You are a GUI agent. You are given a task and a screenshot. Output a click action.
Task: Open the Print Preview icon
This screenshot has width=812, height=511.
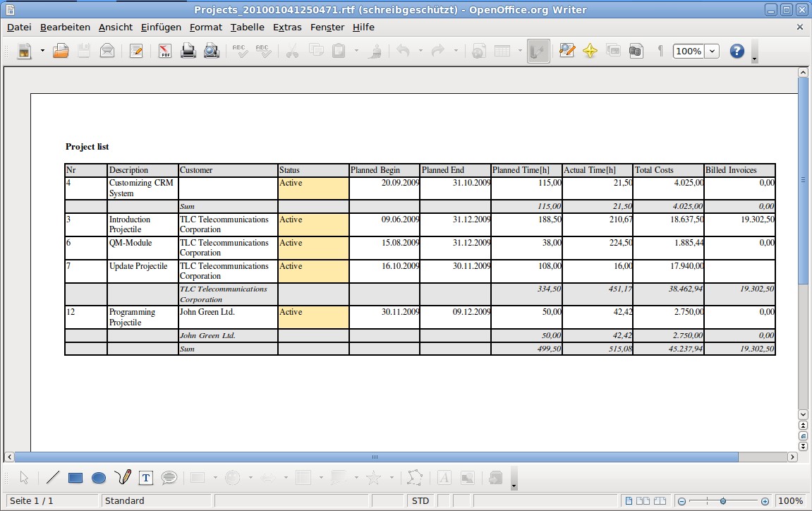[212, 51]
